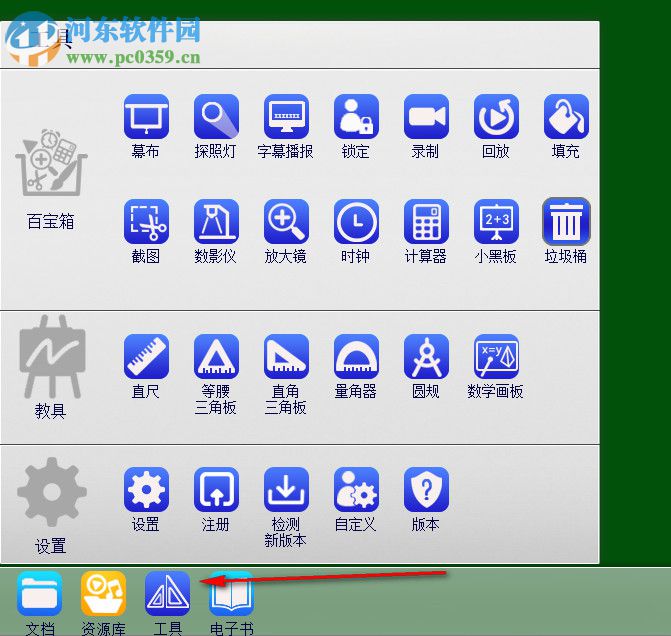Launch the 计算器 calculator
Viewport: 671px width, 636px height.
(x=426, y=221)
